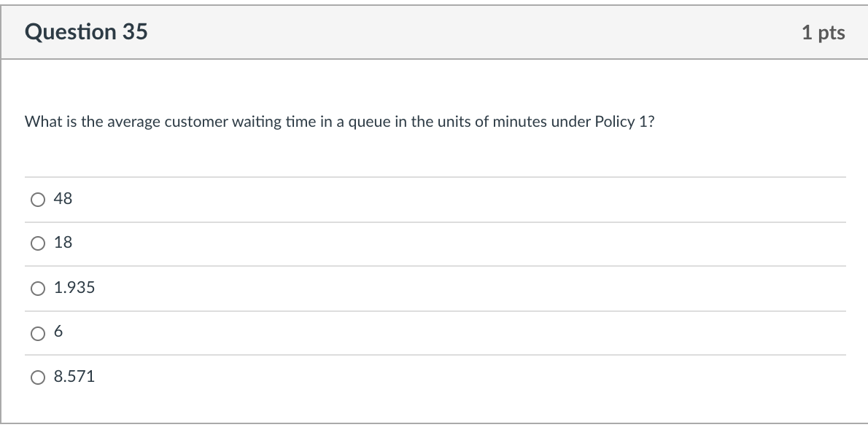
Task: Click the "1.935" answer label text
Action: 74,288
